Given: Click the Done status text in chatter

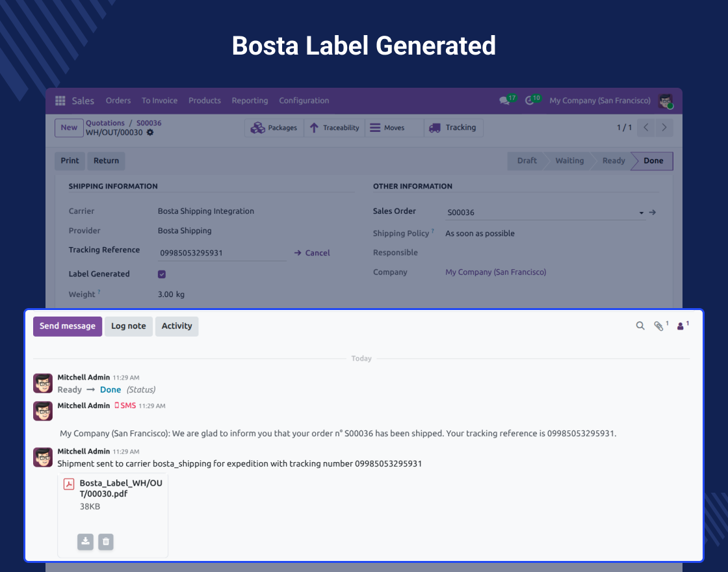Looking at the screenshot, I should (x=110, y=390).
